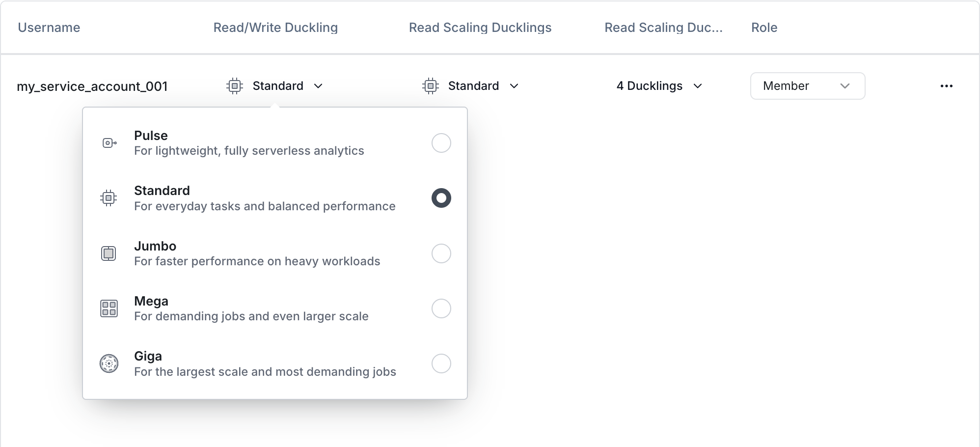This screenshot has width=980, height=447.
Task: Click the Jumbo square icon
Action: point(109,253)
